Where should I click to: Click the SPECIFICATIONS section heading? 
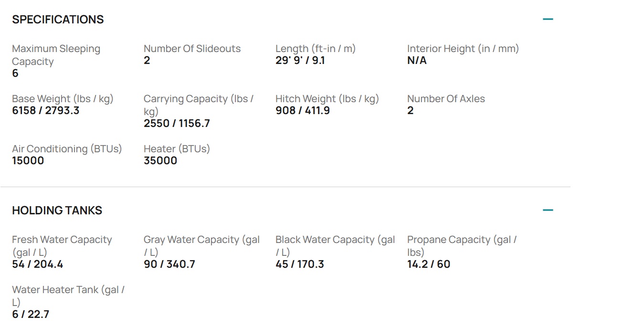pos(58,20)
